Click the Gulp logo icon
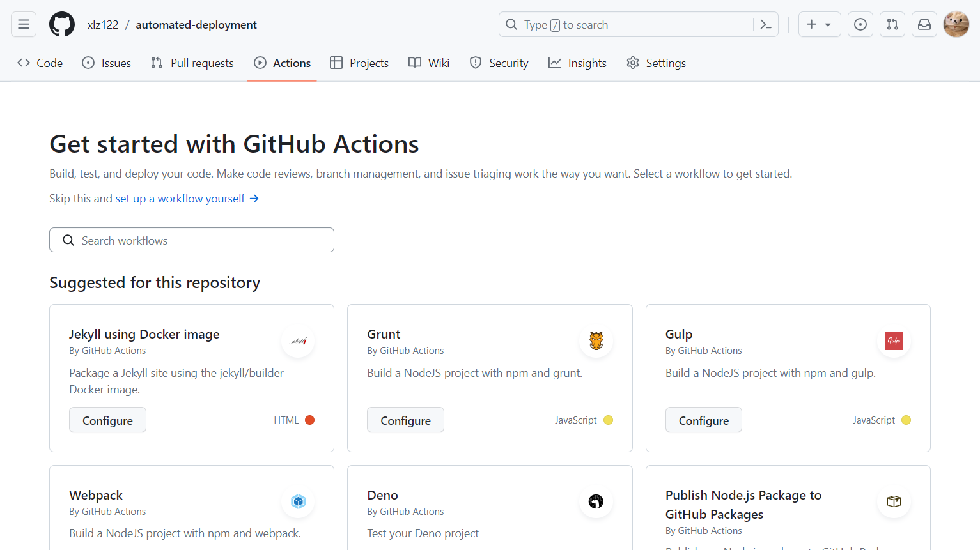980x550 pixels. coord(894,341)
